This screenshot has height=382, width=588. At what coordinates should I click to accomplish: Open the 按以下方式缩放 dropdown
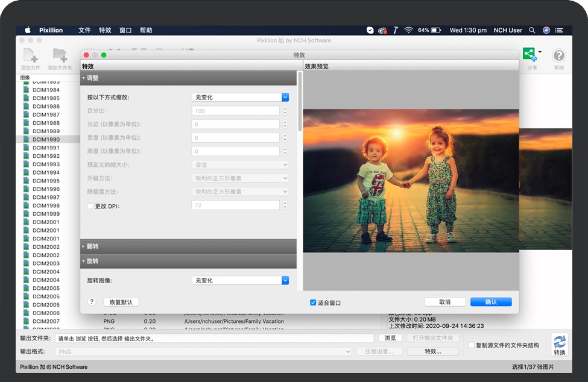[x=241, y=96]
